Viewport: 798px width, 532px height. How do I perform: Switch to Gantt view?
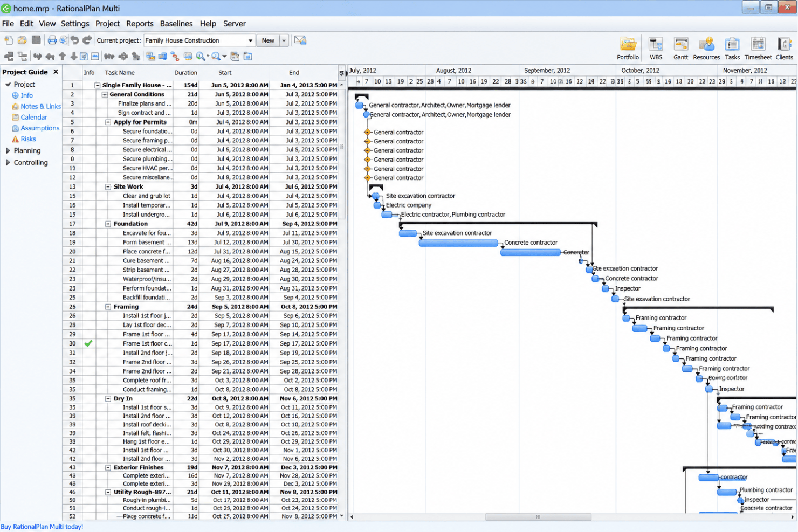click(680, 49)
